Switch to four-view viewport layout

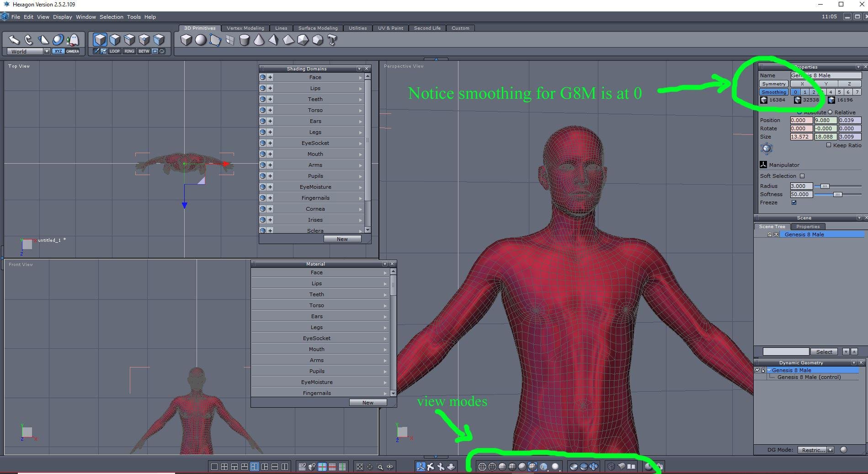(224, 467)
